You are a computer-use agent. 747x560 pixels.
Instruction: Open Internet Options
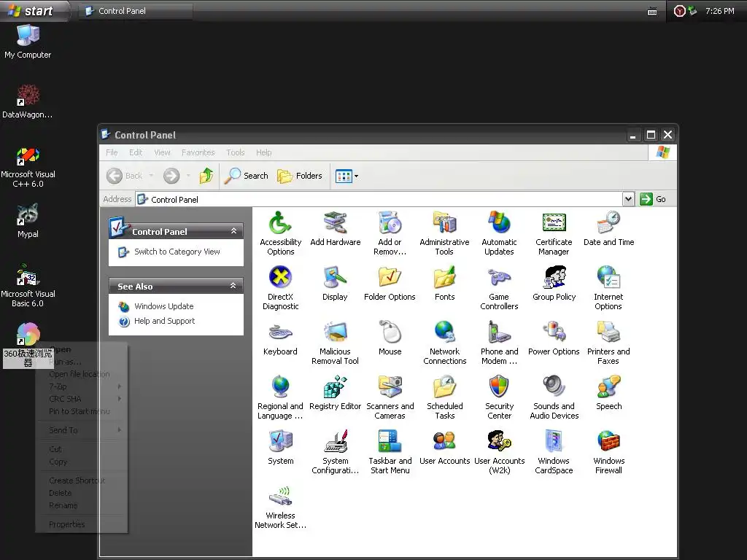click(x=608, y=288)
